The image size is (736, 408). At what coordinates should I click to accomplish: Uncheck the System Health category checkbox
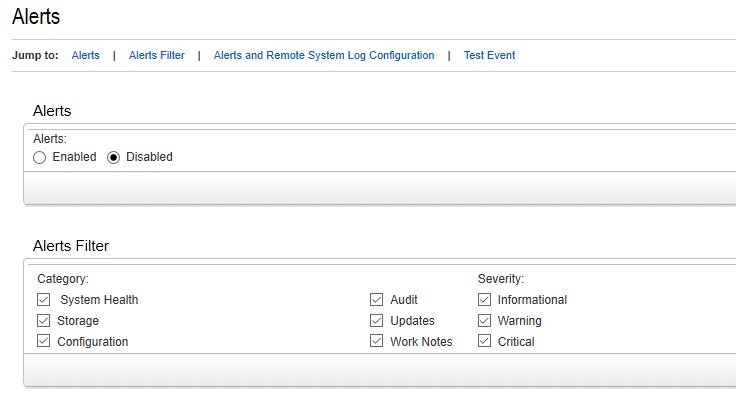[44, 300]
